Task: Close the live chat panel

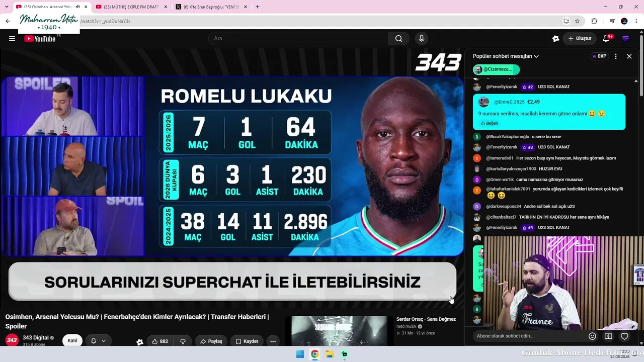Action: pos(629,56)
